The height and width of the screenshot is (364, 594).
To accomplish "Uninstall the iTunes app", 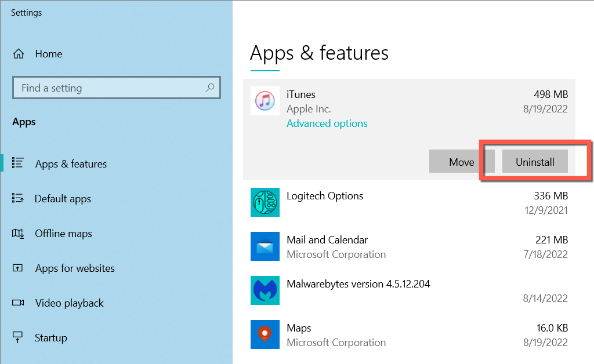I will pyautogui.click(x=535, y=162).
